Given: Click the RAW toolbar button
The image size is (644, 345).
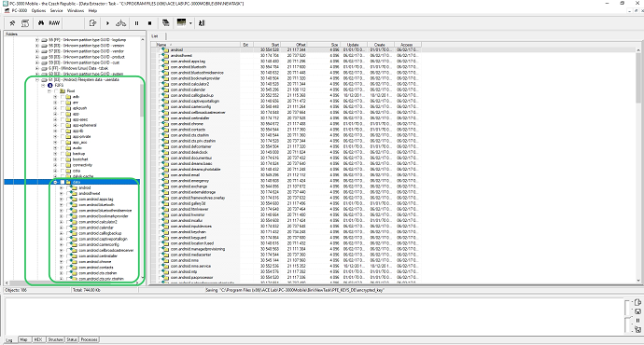Looking at the screenshot, I should click(x=54, y=23).
